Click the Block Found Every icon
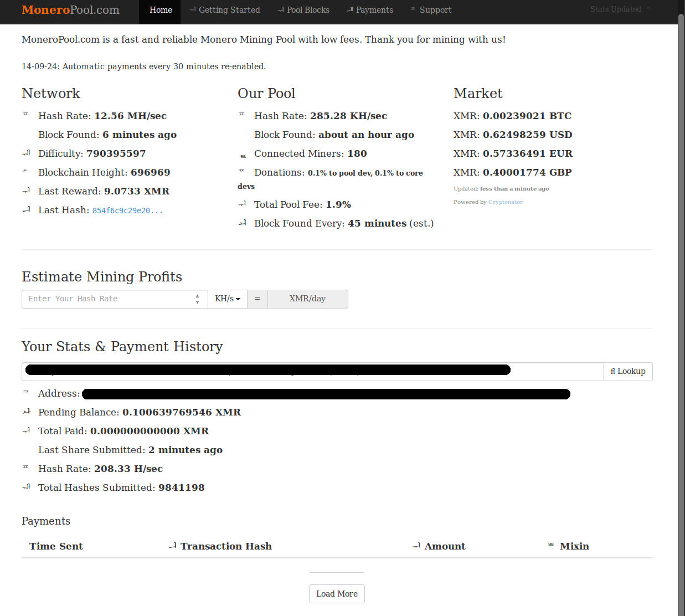Viewport: 685px width, 616px height. (x=242, y=223)
